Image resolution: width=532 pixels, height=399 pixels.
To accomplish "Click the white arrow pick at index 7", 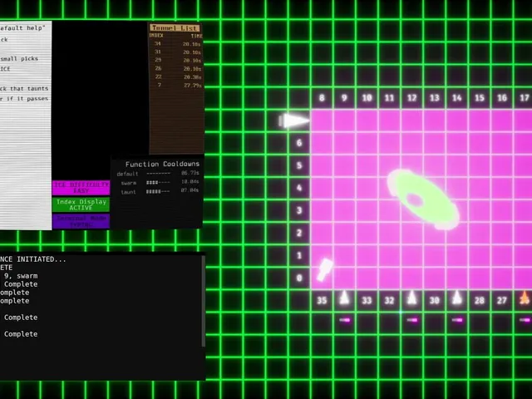I will coord(293,121).
